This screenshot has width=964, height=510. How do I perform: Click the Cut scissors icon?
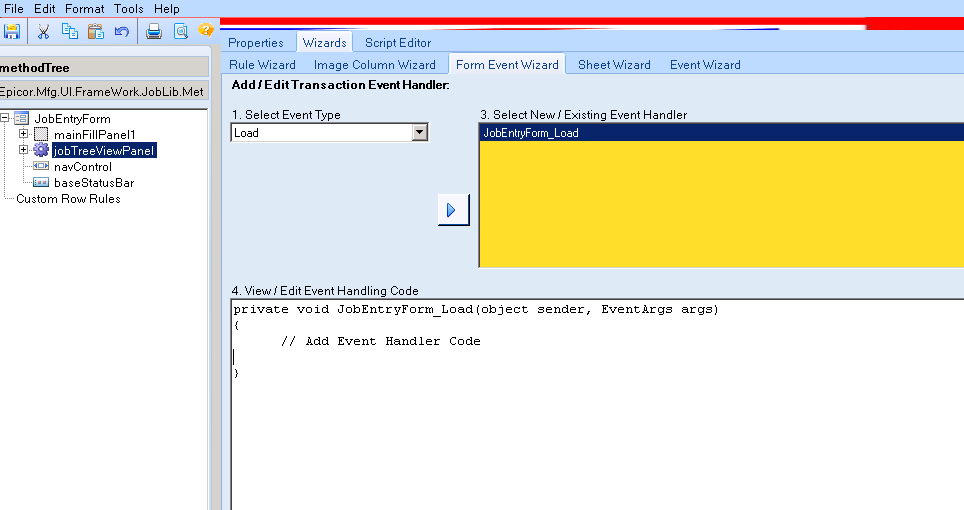43,31
